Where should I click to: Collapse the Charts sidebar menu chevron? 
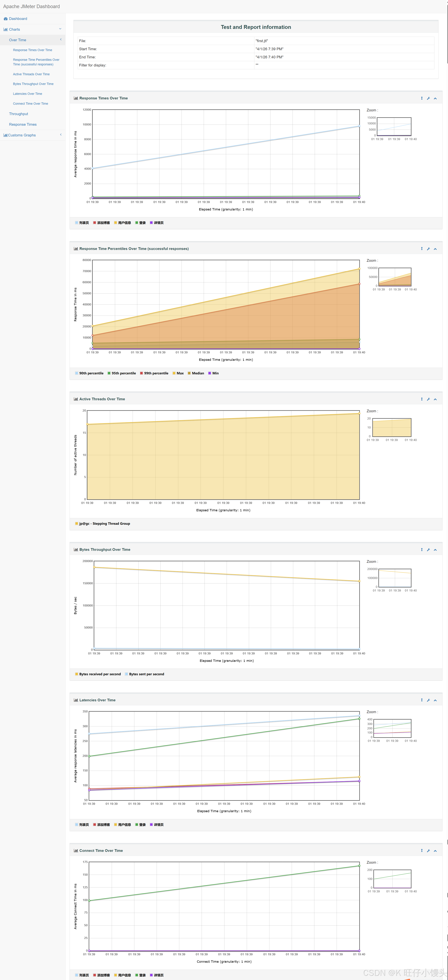(60, 29)
